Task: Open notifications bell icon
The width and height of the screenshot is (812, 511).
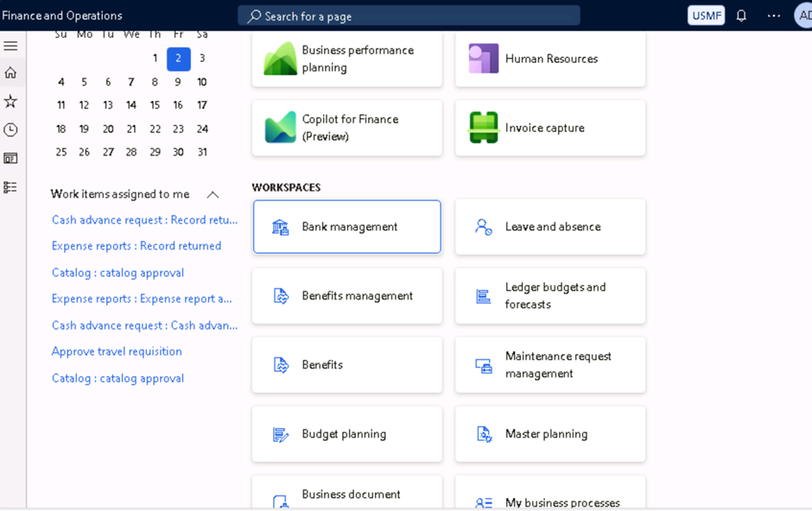Action: (x=741, y=16)
